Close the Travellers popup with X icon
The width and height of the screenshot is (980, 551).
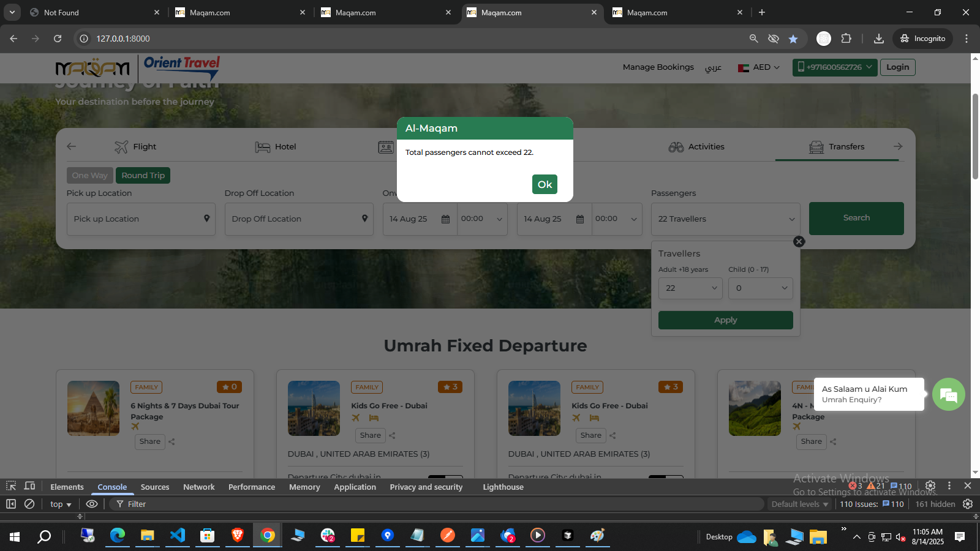pos(799,242)
